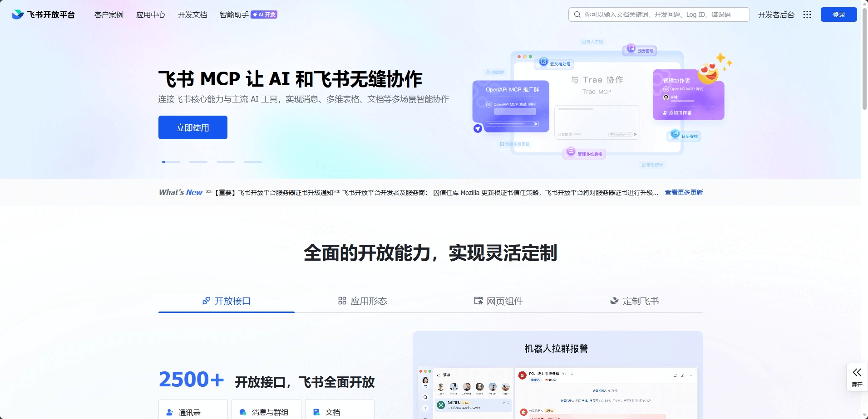Click the 开放接口 plug icon
868x419 pixels.
[x=206, y=301]
